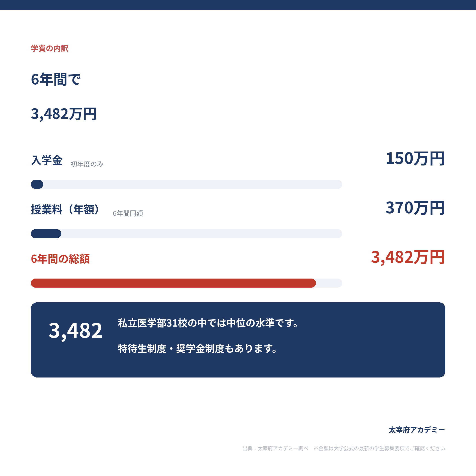This screenshot has width=476, height=476.
Task: Select the 370万円 amount
Action: click(415, 208)
